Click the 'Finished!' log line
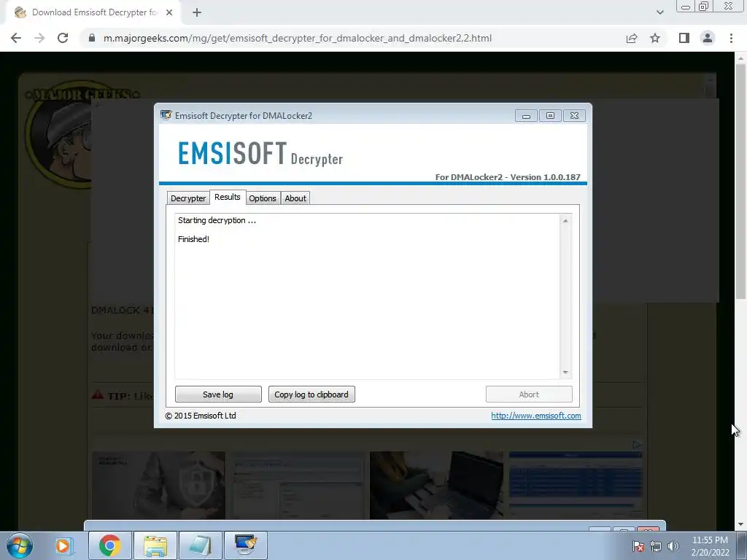This screenshot has width=747, height=560. (193, 239)
